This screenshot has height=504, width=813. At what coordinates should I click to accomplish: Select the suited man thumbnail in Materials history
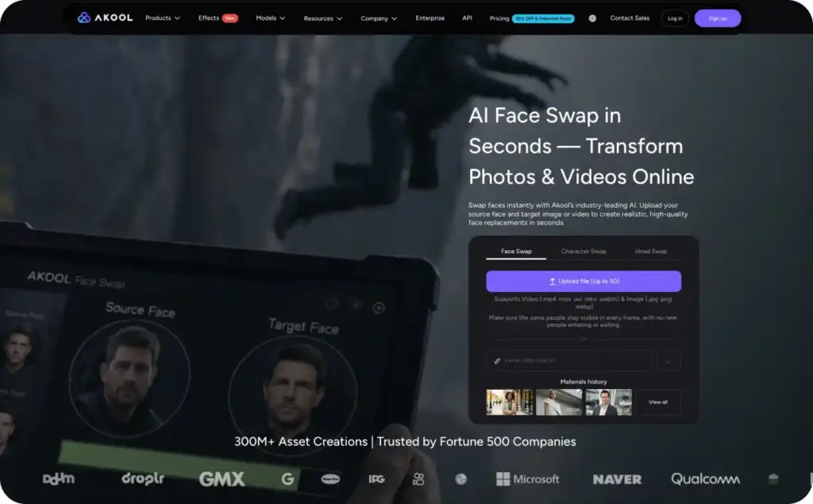click(x=609, y=402)
